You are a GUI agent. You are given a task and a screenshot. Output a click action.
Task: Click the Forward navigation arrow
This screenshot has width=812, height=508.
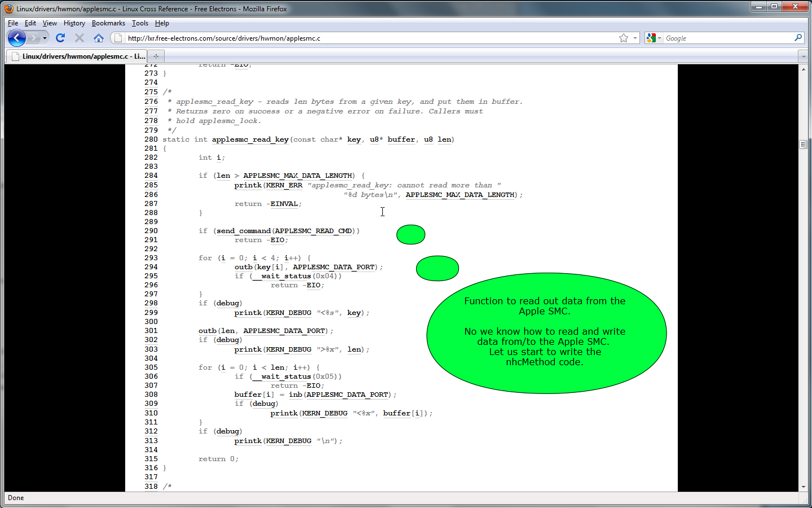click(34, 38)
